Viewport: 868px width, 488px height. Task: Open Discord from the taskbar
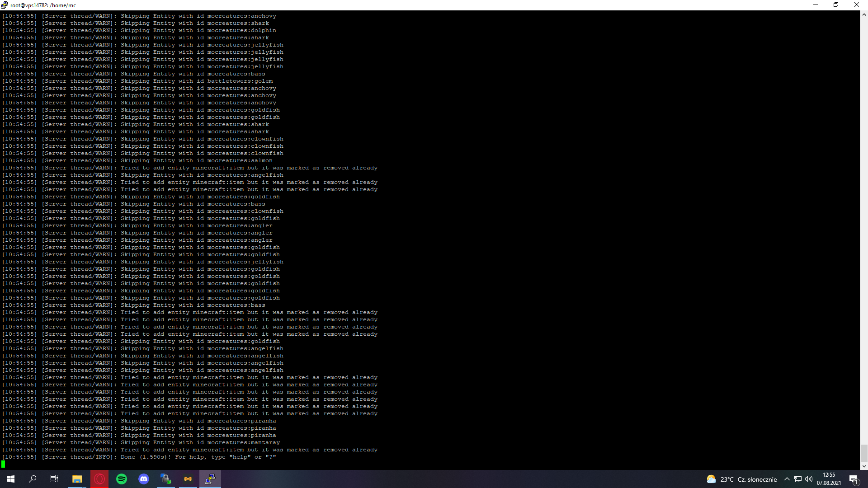point(144,479)
